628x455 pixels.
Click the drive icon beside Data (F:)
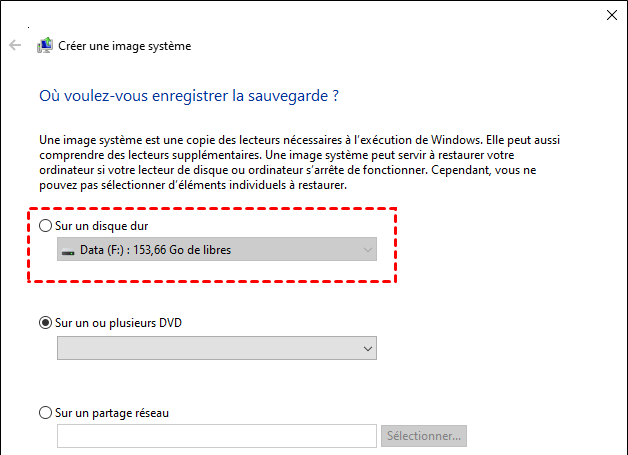point(68,250)
